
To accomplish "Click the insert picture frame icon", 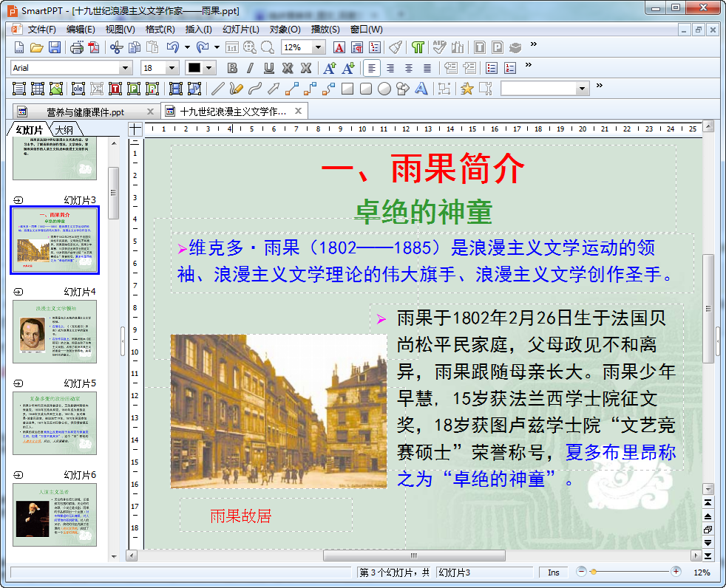I will click(56, 89).
